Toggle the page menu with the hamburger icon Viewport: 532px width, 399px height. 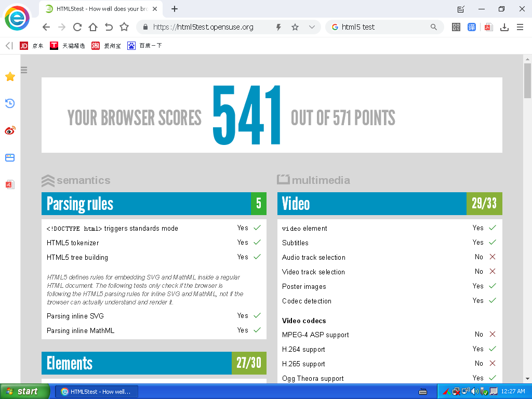click(24, 69)
